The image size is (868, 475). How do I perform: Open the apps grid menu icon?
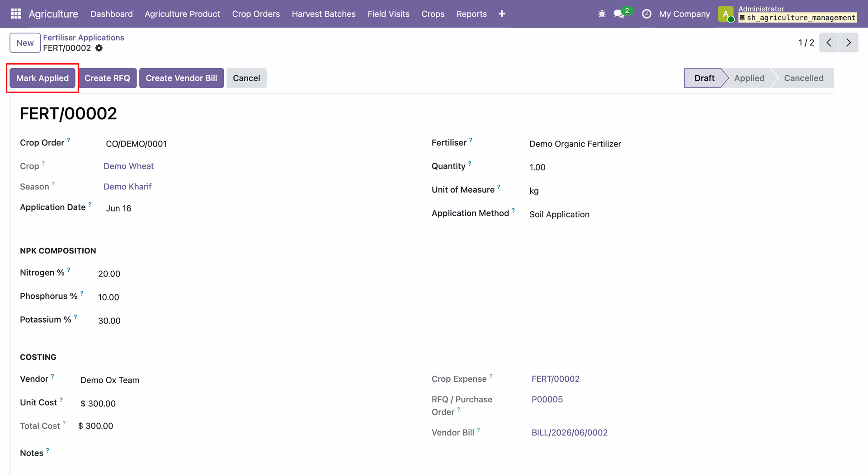click(x=16, y=14)
